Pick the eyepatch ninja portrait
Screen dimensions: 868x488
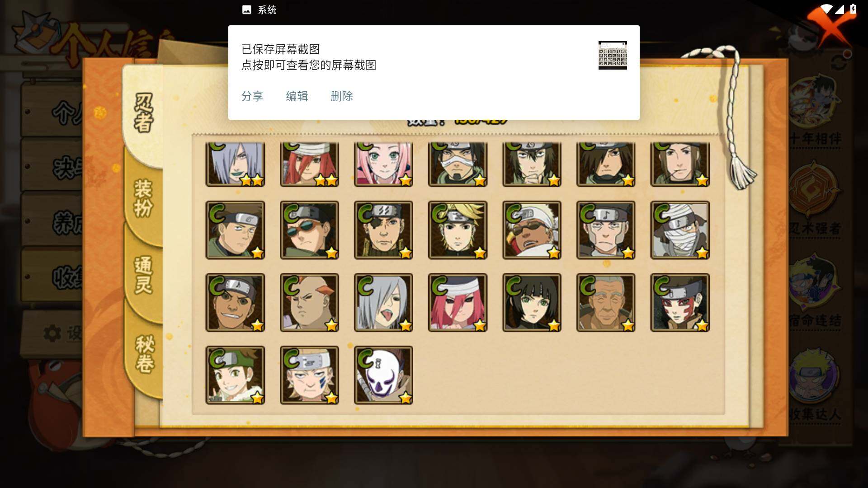[x=383, y=230]
